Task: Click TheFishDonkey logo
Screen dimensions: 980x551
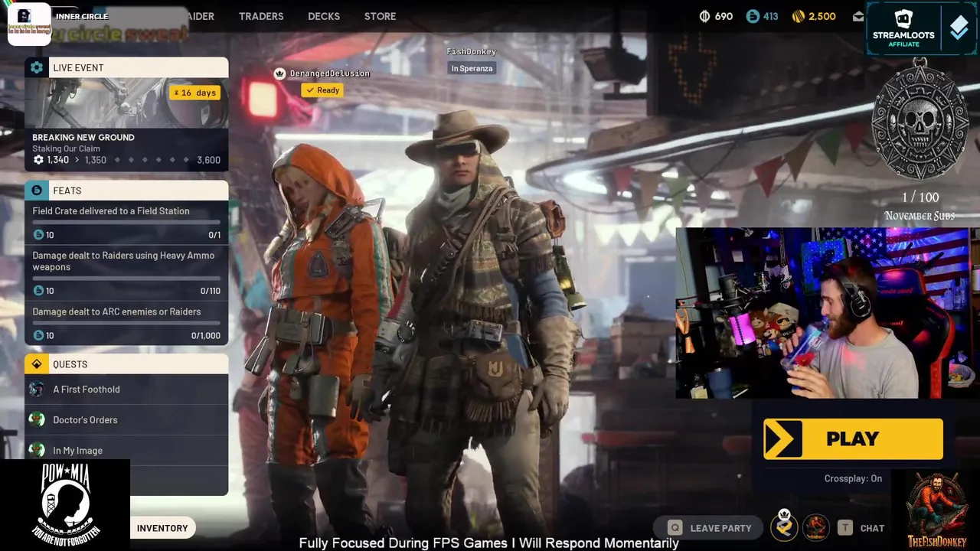Action: (937, 511)
